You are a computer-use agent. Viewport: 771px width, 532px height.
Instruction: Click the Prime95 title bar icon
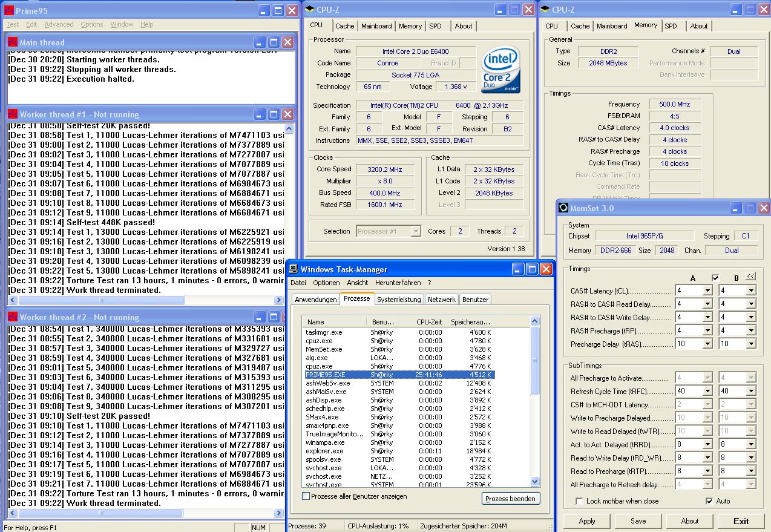[9, 10]
